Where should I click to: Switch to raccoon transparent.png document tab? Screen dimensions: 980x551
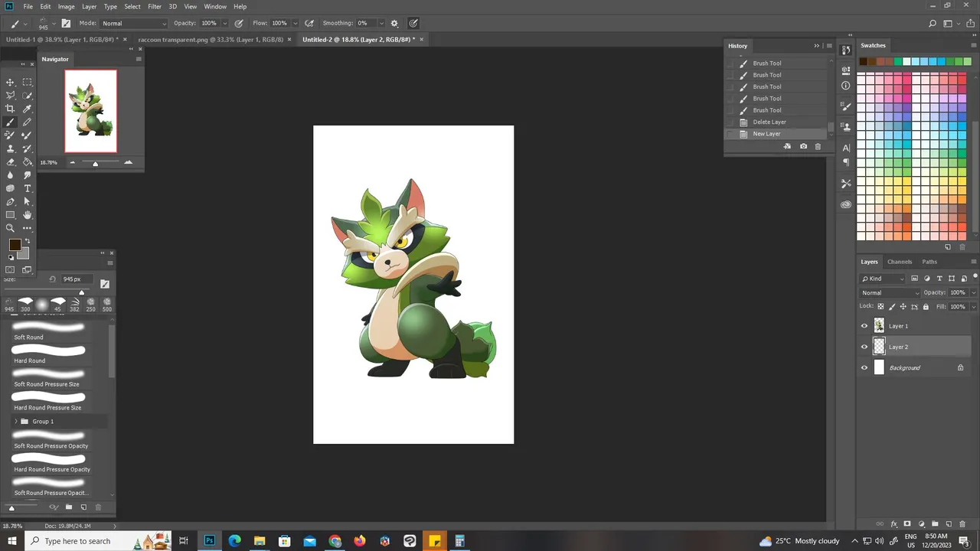(211, 39)
